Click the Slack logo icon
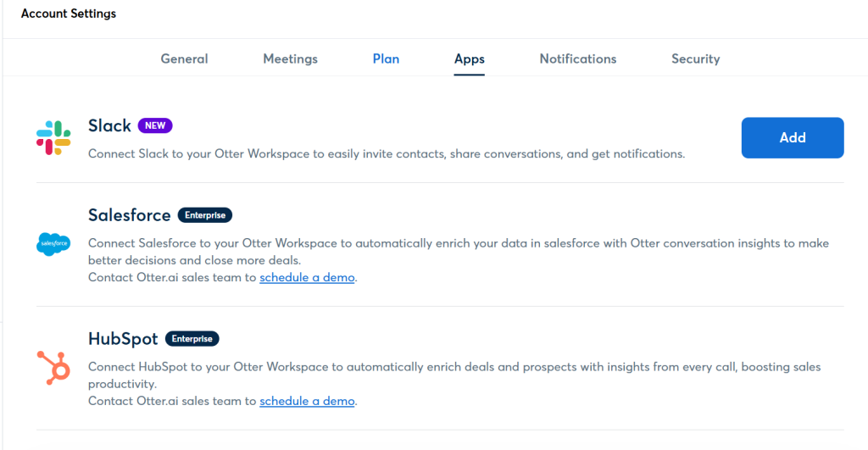The height and width of the screenshot is (450, 868). (x=53, y=138)
